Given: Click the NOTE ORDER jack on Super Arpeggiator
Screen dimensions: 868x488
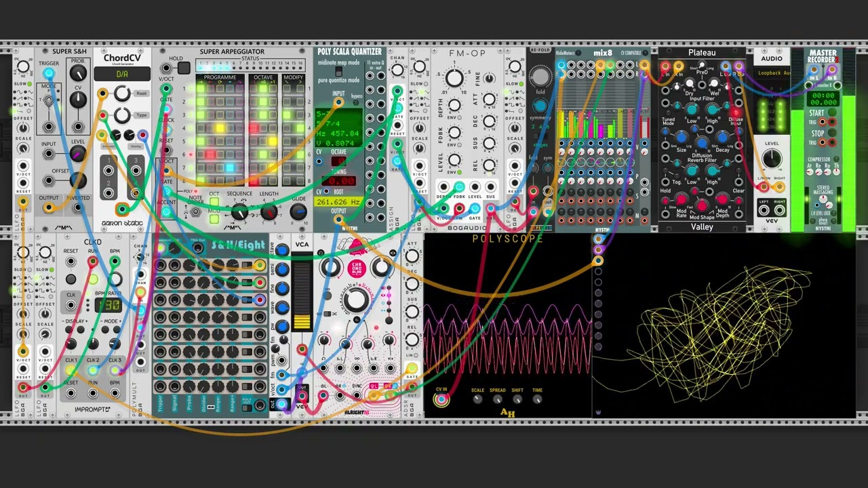Looking at the screenshot, I should click(196, 212).
